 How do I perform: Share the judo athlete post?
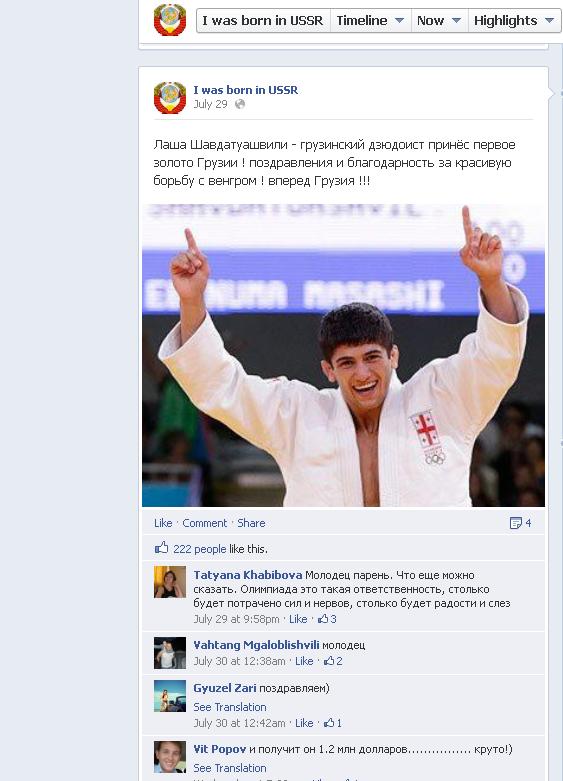point(251,523)
